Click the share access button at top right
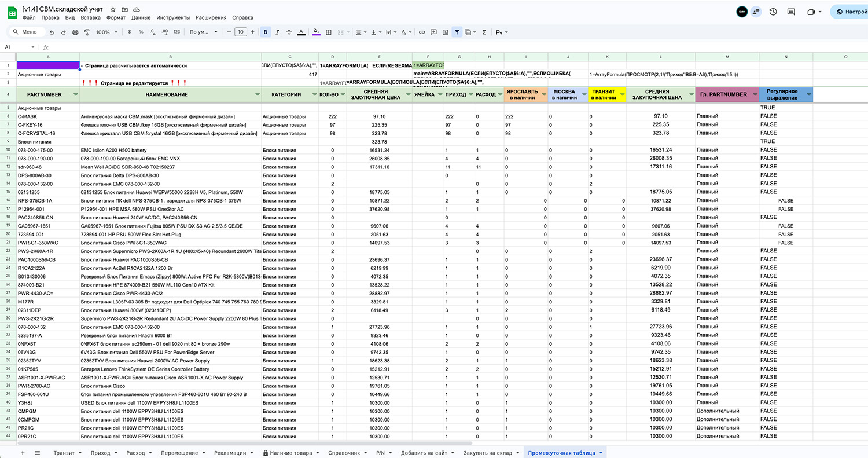Screen dimensions: 868x458 click(x=848, y=12)
